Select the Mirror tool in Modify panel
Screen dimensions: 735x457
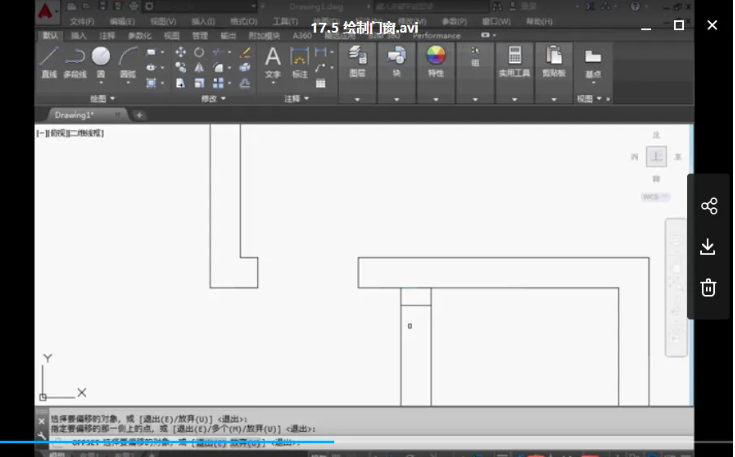point(199,67)
